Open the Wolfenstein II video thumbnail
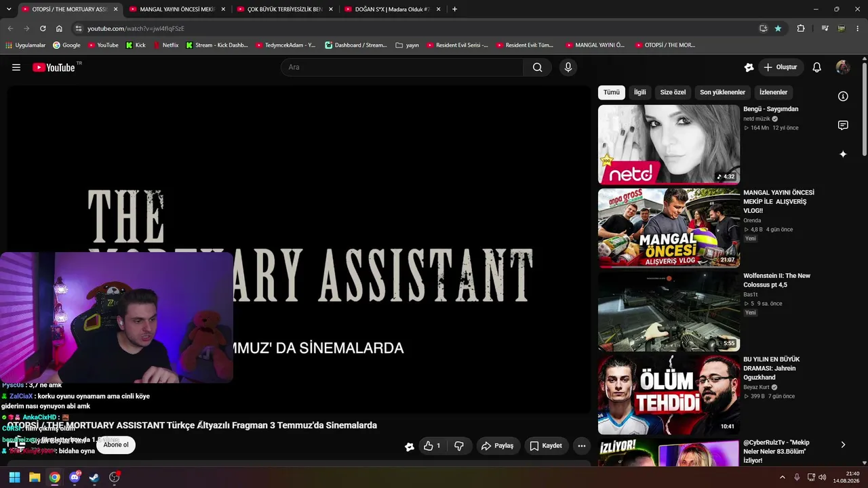868x488 pixels. pos(669,311)
